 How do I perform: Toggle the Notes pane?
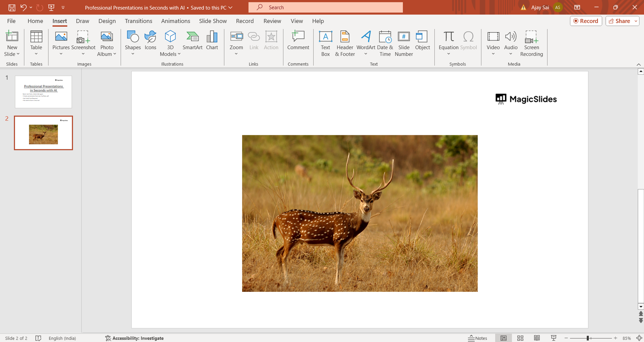[x=478, y=338]
